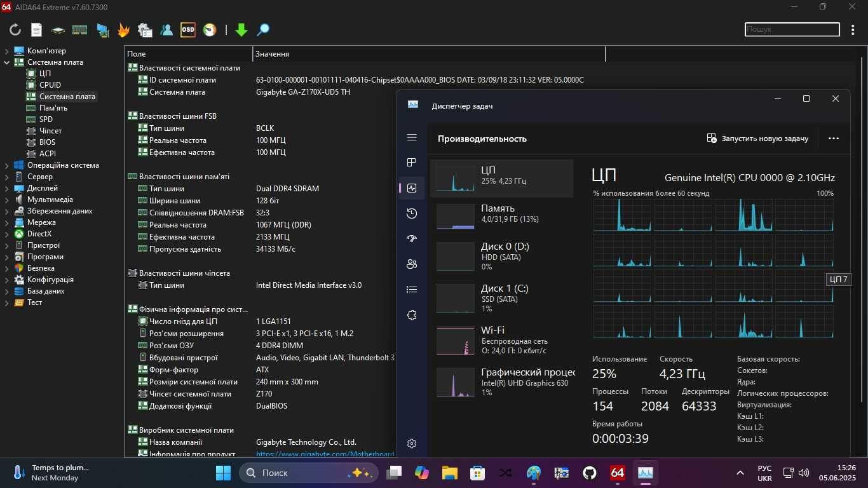Screen dimensions: 868x488
Task: Open Details list icon in Task Manager
Action: (x=412, y=290)
